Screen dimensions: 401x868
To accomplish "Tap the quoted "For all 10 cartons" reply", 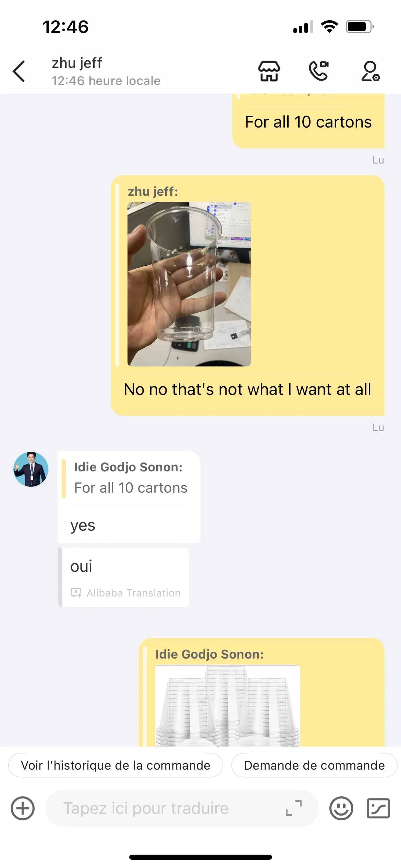I will (131, 478).
